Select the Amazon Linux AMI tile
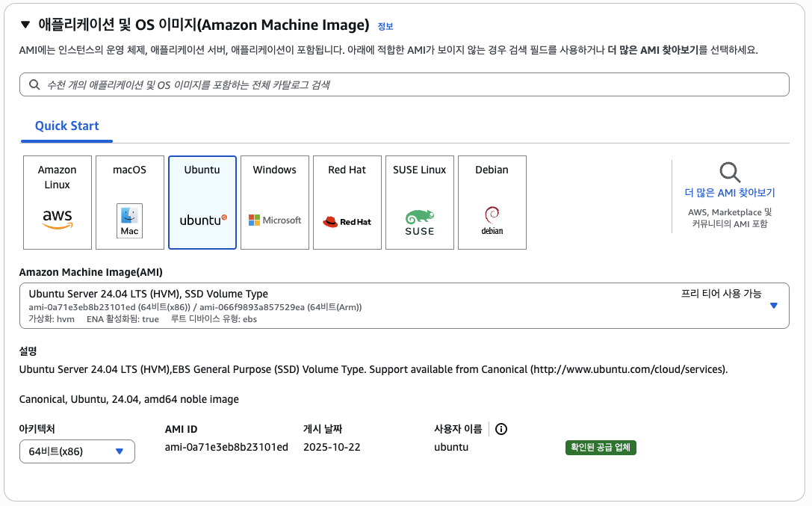This screenshot has width=812, height=506. 58,203
